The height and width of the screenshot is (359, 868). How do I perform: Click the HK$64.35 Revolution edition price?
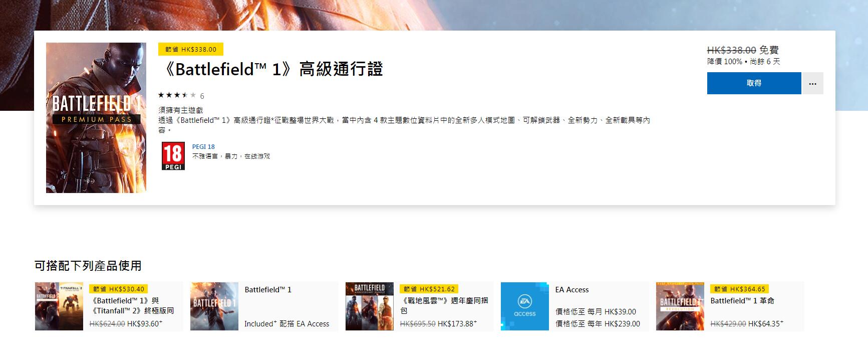pyautogui.click(x=765, y=324)
